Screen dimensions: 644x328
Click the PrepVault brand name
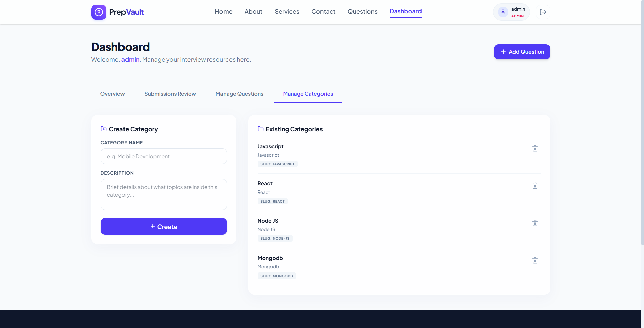(127, 12)
